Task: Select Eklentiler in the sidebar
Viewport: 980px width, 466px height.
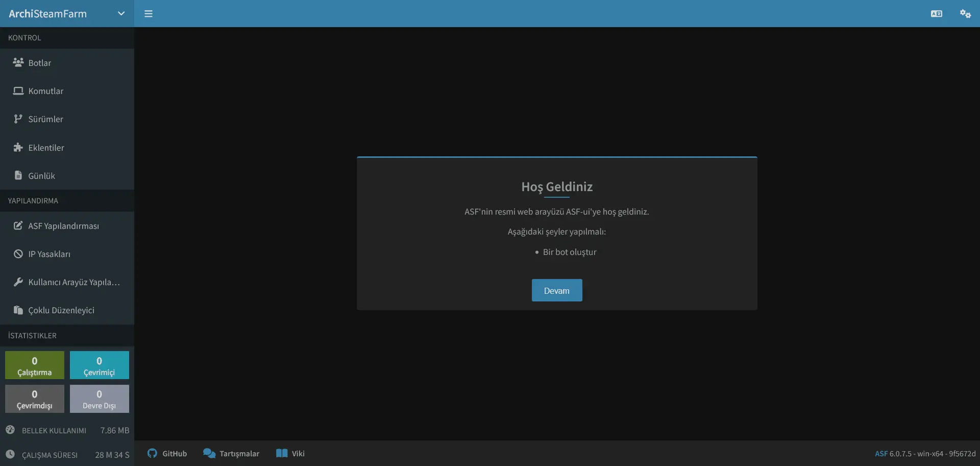Action: click(67, 148)
